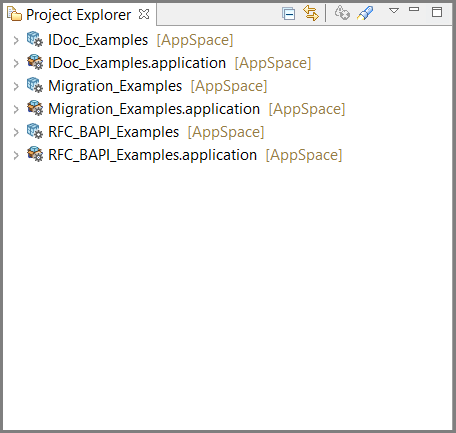Click the IDoc_Examples module icon
Screen dimensions: 456x433
(x=35, y=39)
